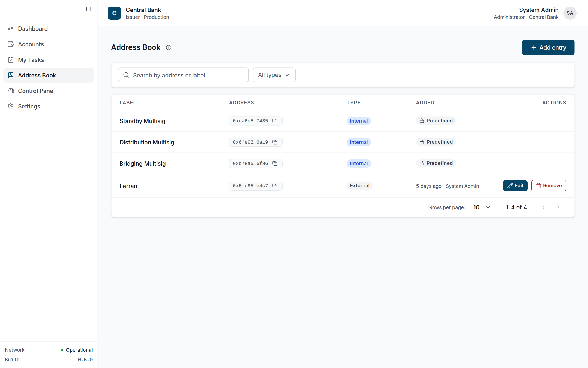The width and height of the screenshot is (588, 368).
Task: Go to Accounts in sidebar
Action: tap(49, 44)
